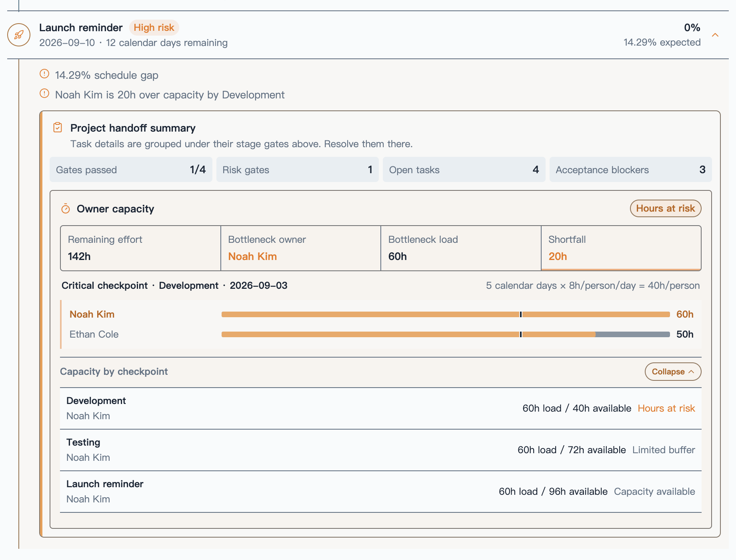Image resolution: width=736 pixels, height=560 pixels.
Task: Click Hours at risk status in Development row
Action: point(666,408)
